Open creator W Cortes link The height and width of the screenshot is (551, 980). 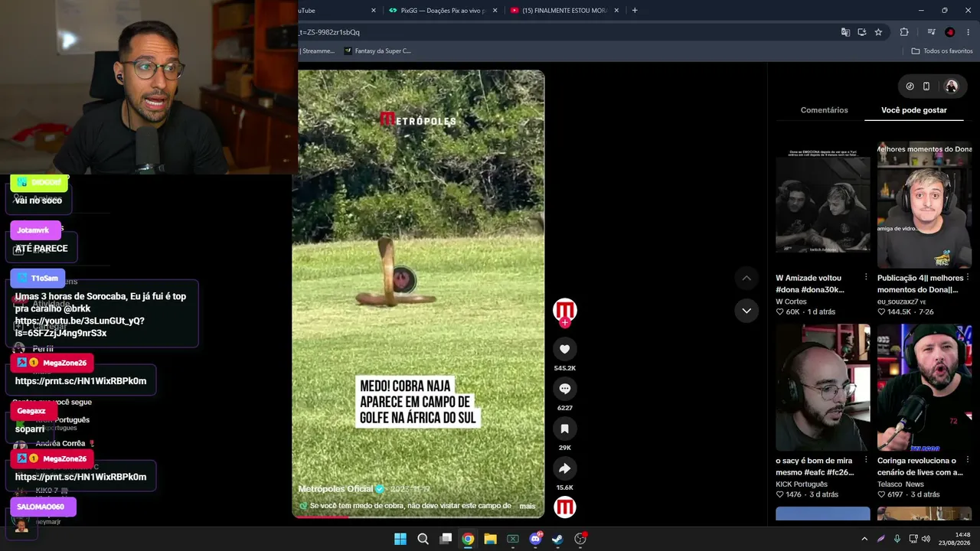pos(791,302)
